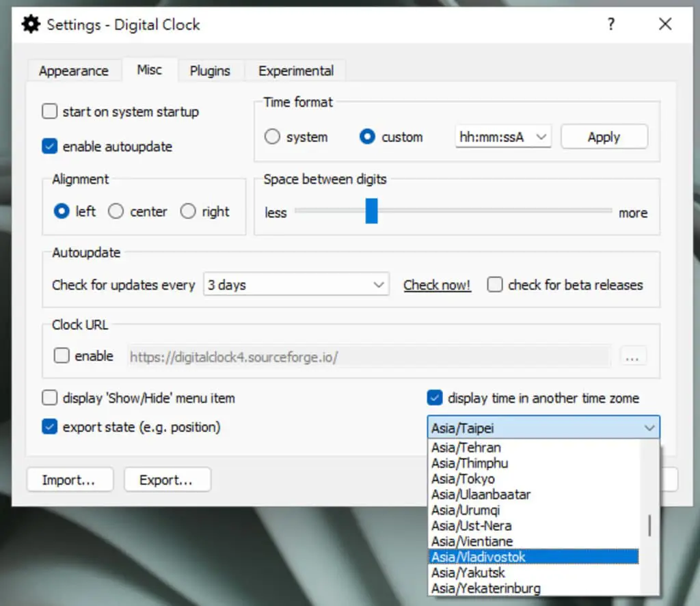Viewport: 700px width, 606px height.
Task: Click the Check now! link
Action: [437, 285]
